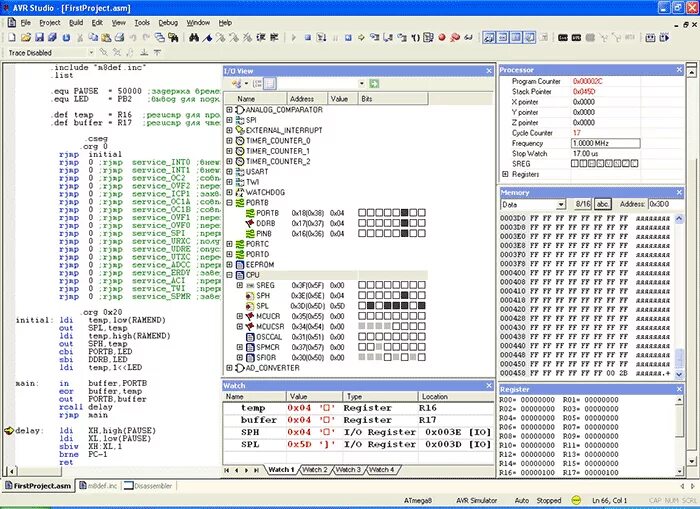This screenshot has height=509, width=700.
Task: Click the New File toolbar icon
Action: [x=12, y=38]
